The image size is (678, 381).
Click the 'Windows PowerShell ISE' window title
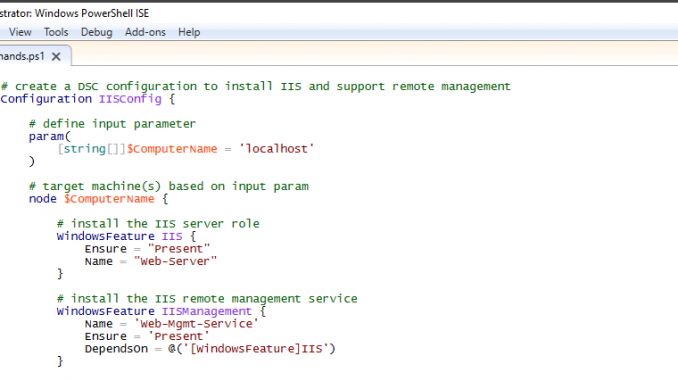pos(92,13)
